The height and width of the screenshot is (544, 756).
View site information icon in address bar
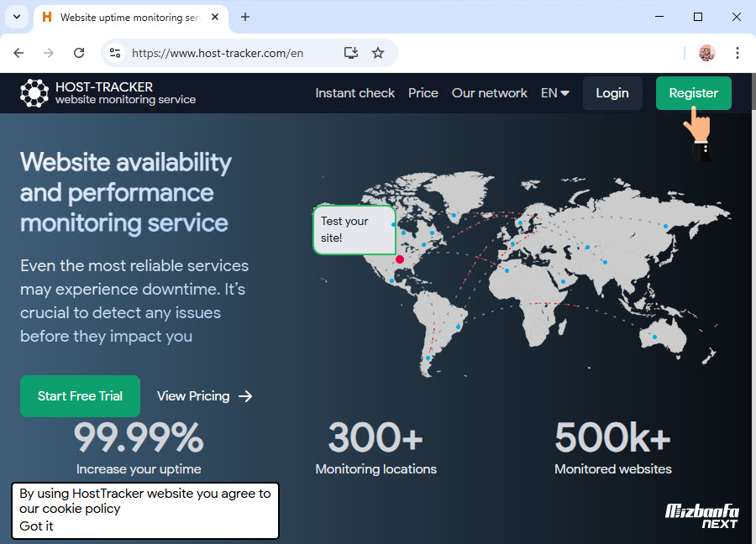[115, 53]
